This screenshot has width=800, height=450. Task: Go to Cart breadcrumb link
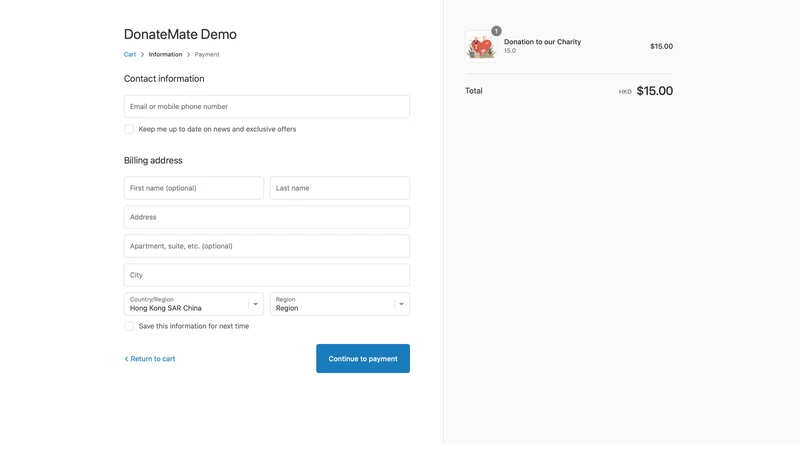click(130, 55)
